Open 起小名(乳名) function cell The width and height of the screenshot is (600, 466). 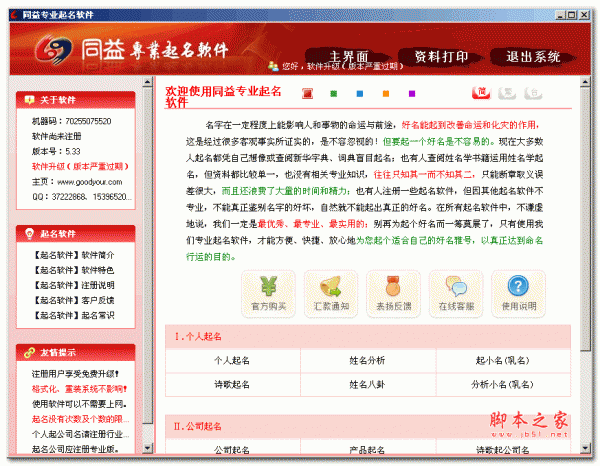point(503,360)
